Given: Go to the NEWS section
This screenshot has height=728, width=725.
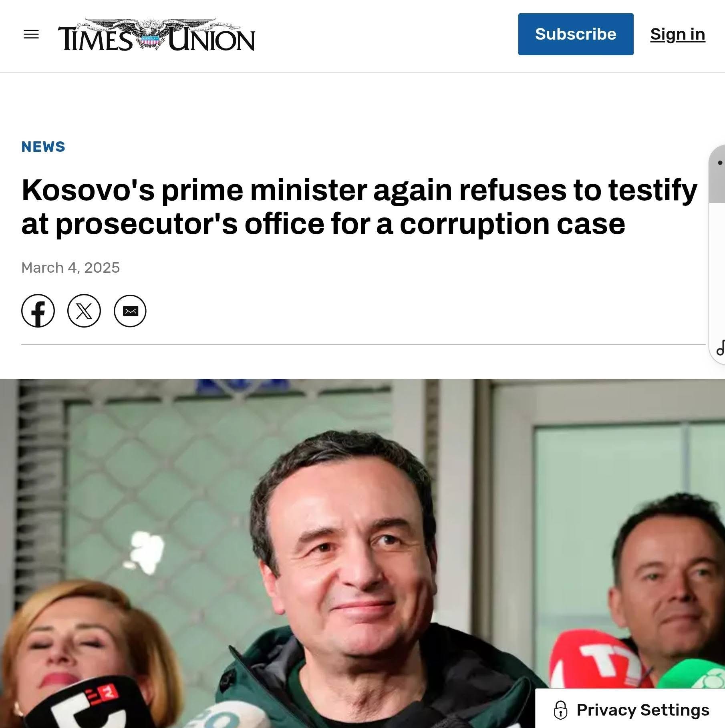Looking at the screenshot, I should click(43, 147).
